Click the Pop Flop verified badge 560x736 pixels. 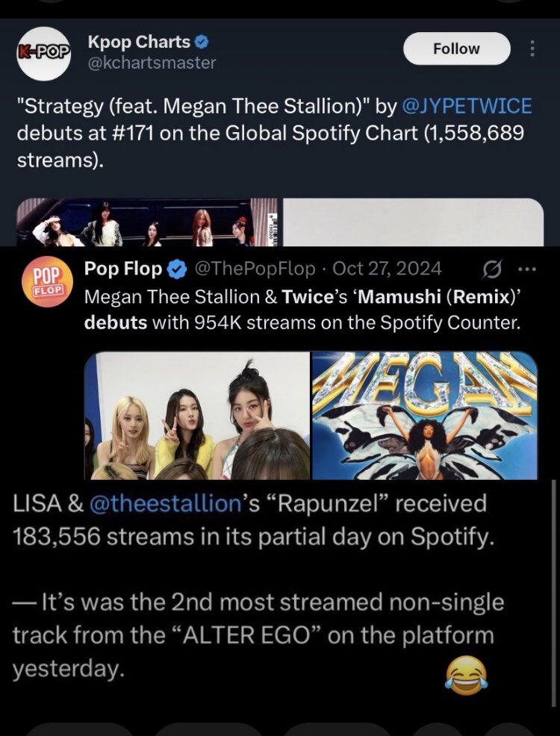[x=177, y=269]
